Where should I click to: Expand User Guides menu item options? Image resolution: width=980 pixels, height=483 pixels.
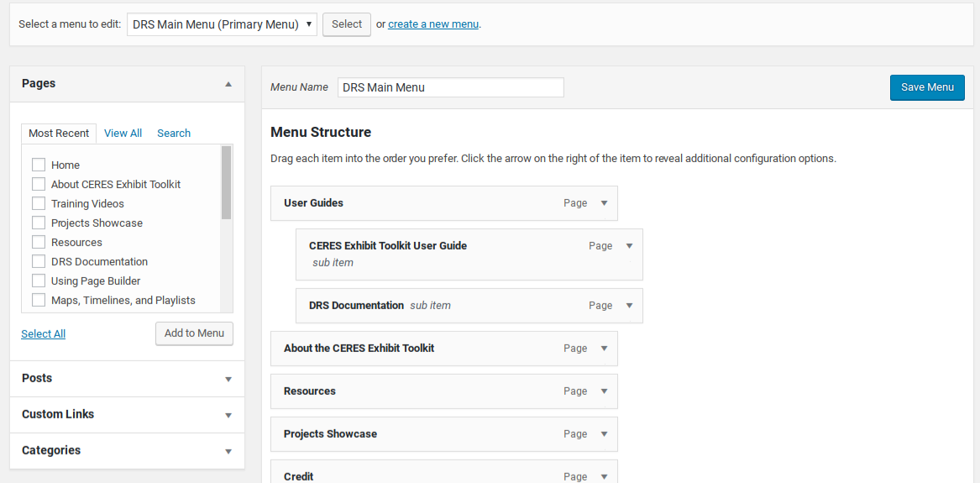click(x=604, y=203)
